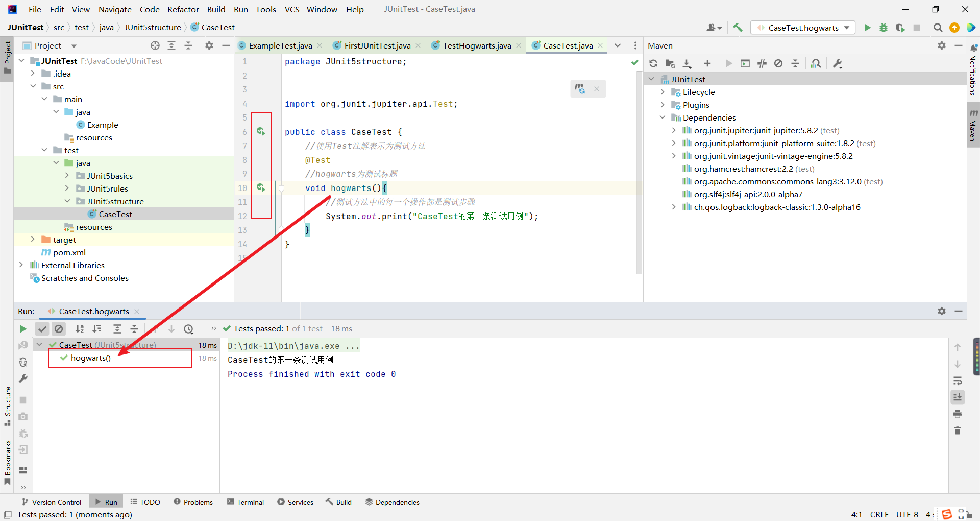Screen dimensions: 980x521
Task: Select pom.xml in the Project tree
Action: pyautogui.click(x=69, y=252)
